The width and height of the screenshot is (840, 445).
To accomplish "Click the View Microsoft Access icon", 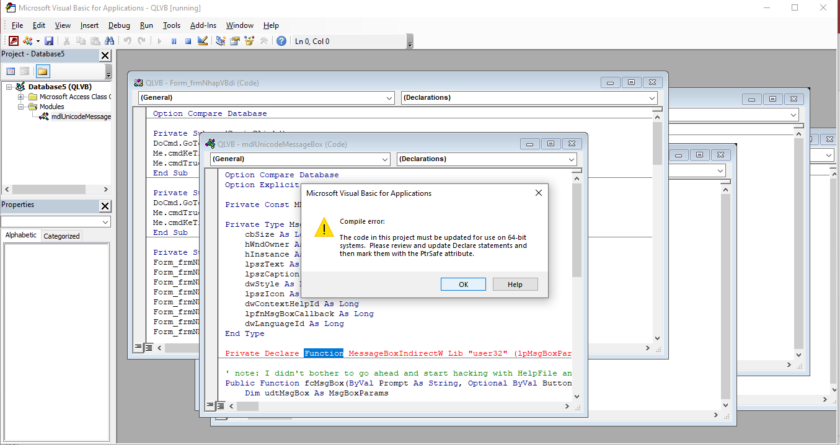I will pos(14,41).
